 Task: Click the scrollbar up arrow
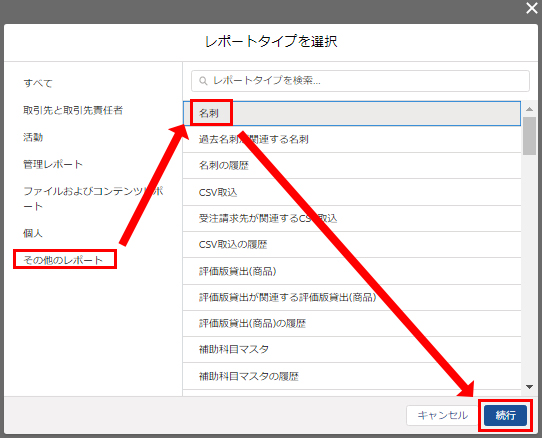click(x=529, y=109)
